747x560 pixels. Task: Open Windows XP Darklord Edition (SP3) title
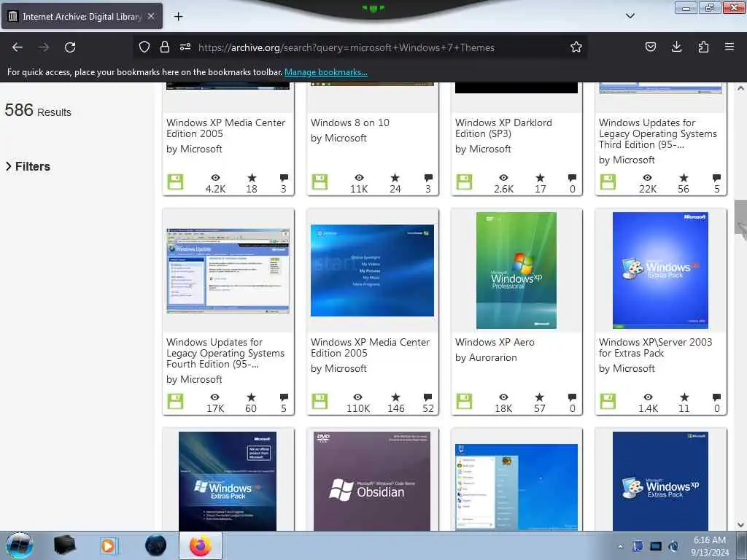pos(503,128)
